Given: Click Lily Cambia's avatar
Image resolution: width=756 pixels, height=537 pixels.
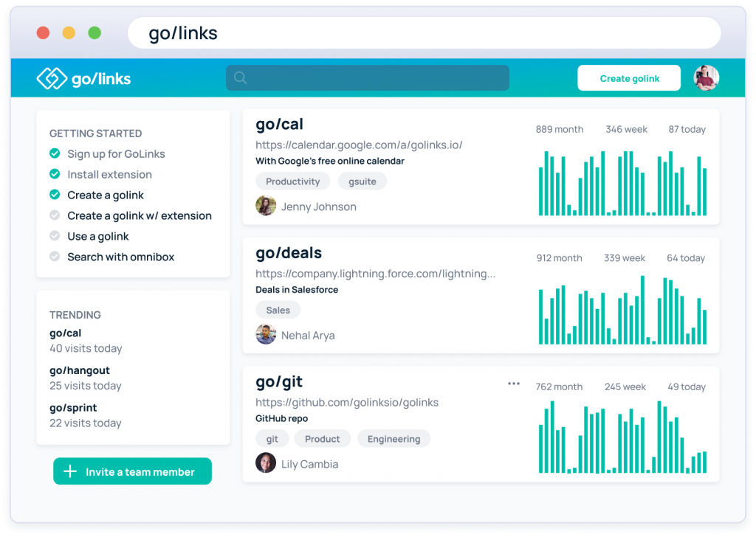Looking at the screenshot, I should (266, 462).
